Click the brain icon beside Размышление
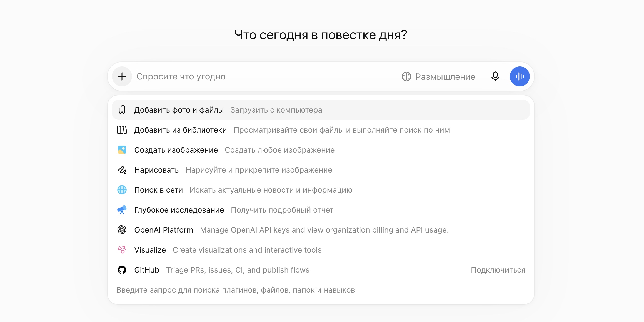The height and width of the screenshot is (322, 644). [406, 76]
